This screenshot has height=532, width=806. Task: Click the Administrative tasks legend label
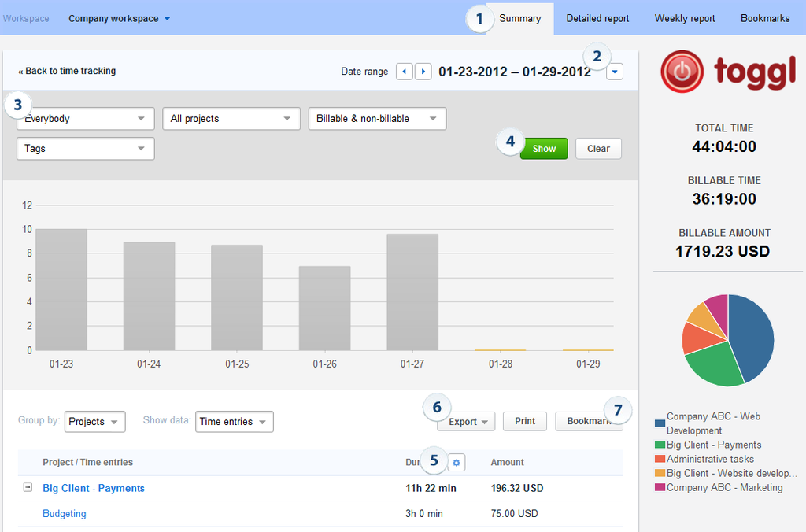tap(711, 459)
